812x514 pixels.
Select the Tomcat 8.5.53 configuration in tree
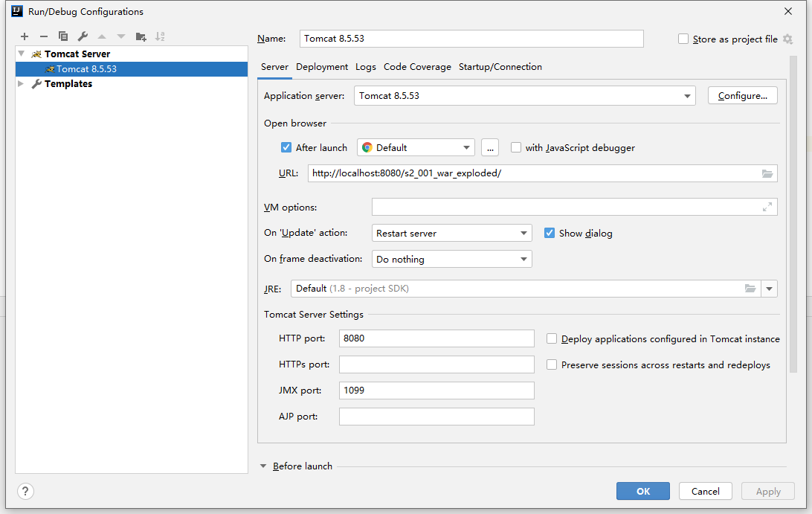pos(132,69)
